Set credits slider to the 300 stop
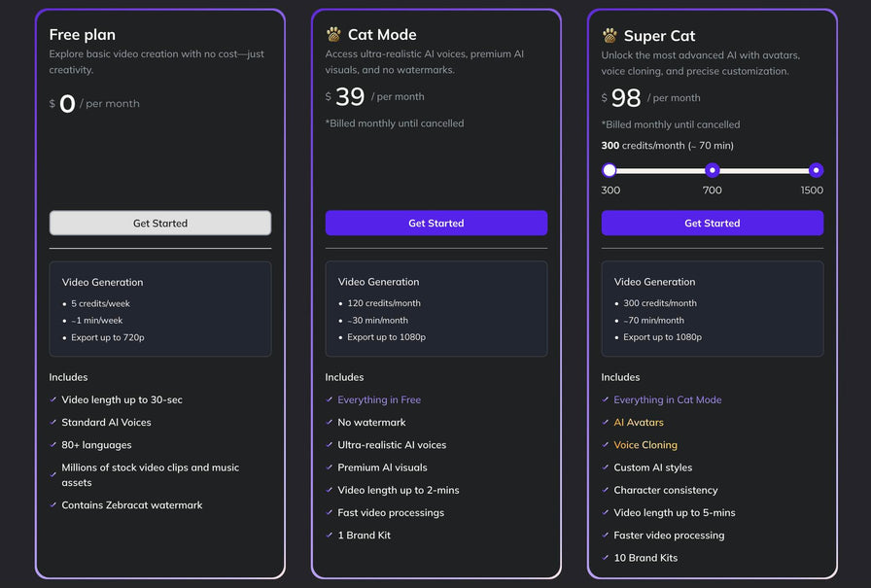The image size is (871, 588). coord(610,170)
